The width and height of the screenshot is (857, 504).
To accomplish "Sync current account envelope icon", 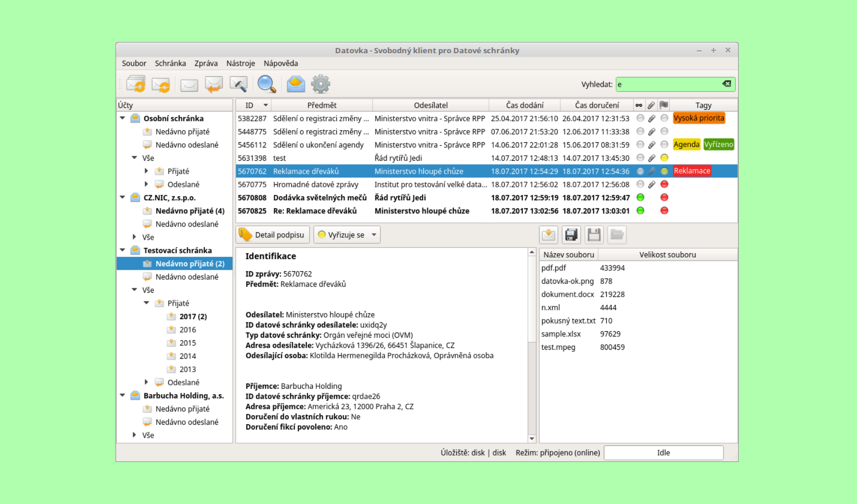I will click(161, 84).
